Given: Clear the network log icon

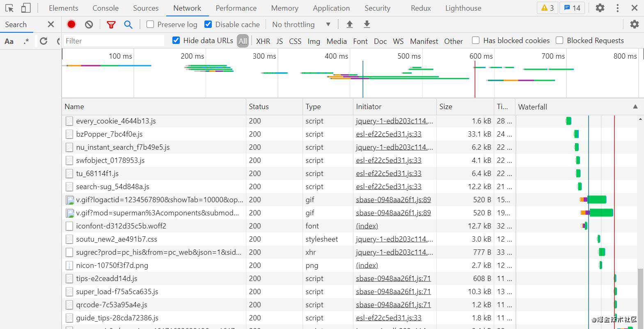Looking at the screenshot, I should pos(89,25).
